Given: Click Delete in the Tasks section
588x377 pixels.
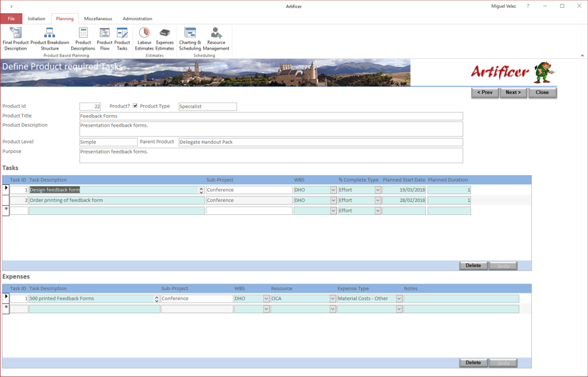Looking at the screenshot, I should (x=473, y=265).
